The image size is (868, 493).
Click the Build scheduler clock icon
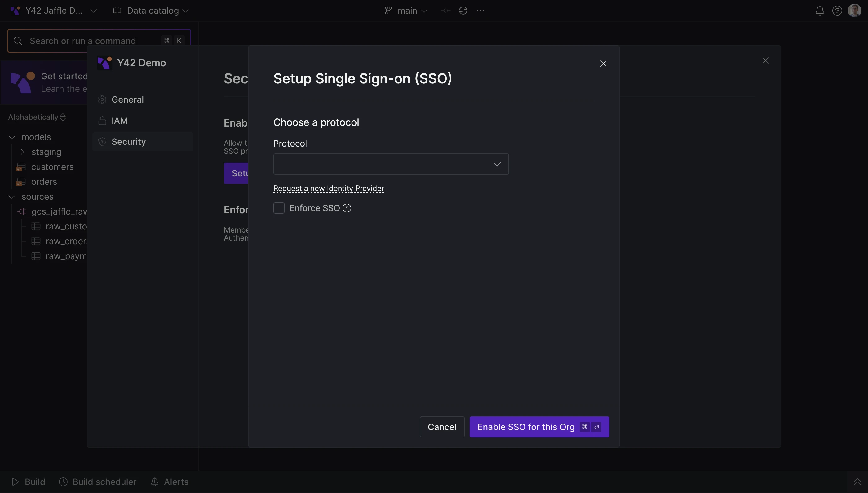[63, 482]
